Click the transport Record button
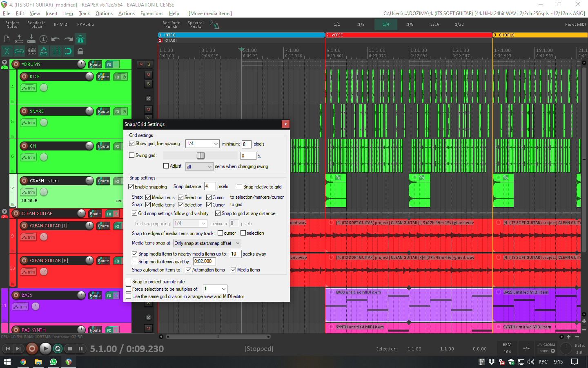Viewport: 588px width, 368px height. [32, 348]
